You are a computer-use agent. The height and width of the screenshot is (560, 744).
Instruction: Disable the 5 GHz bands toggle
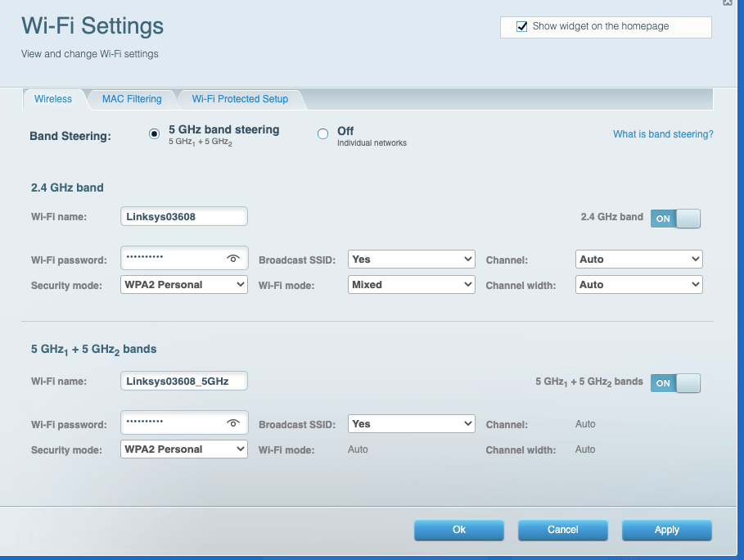pyautogui.click(x=675, y=382)
